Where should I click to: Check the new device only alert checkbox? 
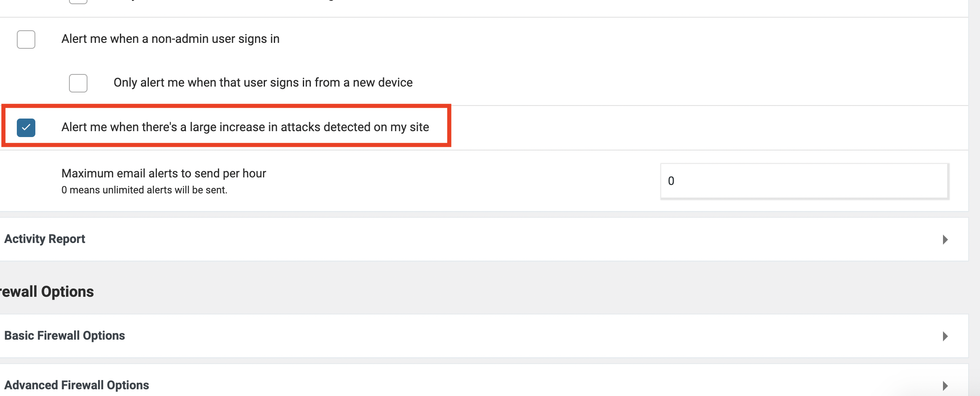[x=78, y=83]
